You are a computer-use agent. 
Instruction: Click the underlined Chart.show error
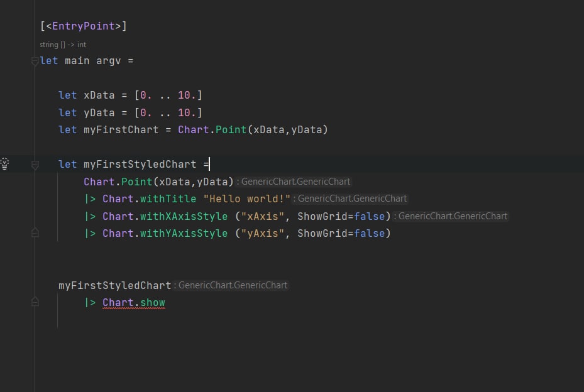click(134, 303)
